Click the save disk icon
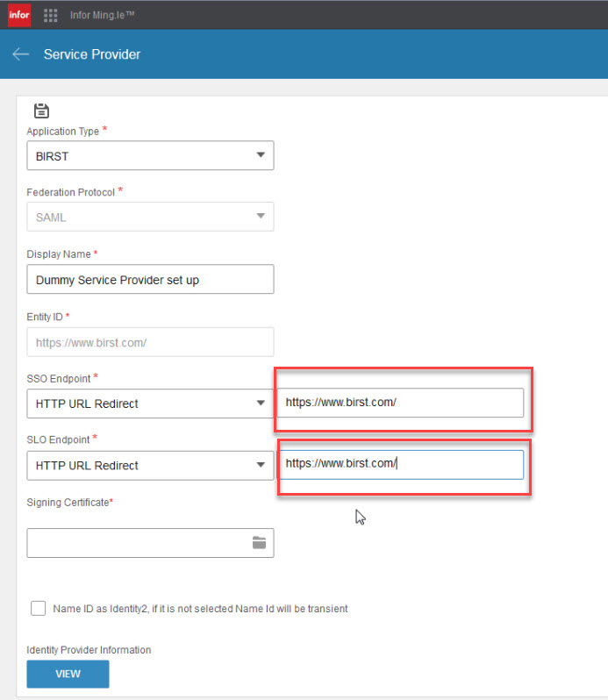This screenshot has height=700, width=608. click(x=41, y=111)
